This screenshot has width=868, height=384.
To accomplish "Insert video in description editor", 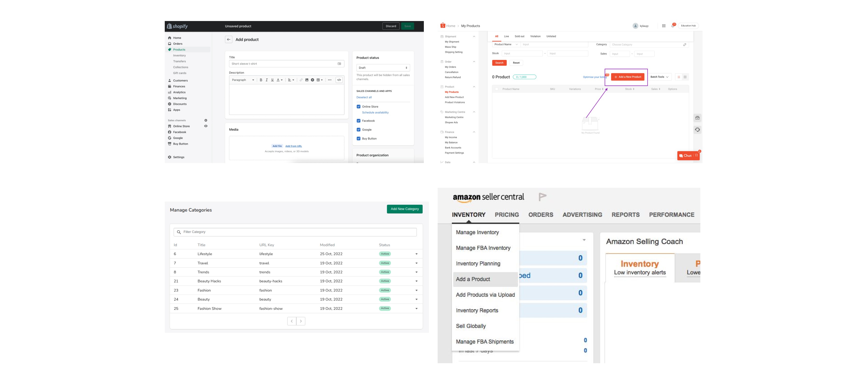I will pos(312,80).
